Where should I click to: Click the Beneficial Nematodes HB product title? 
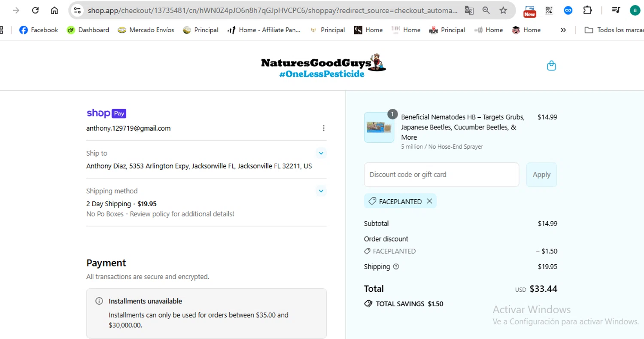coord(463,127)
